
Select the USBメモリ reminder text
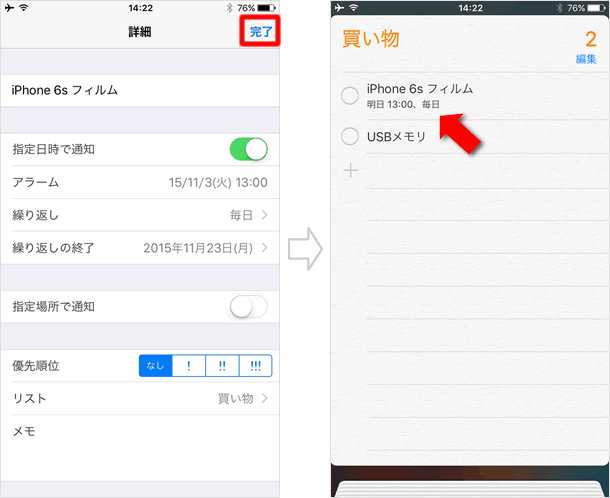tap(396, 137)
